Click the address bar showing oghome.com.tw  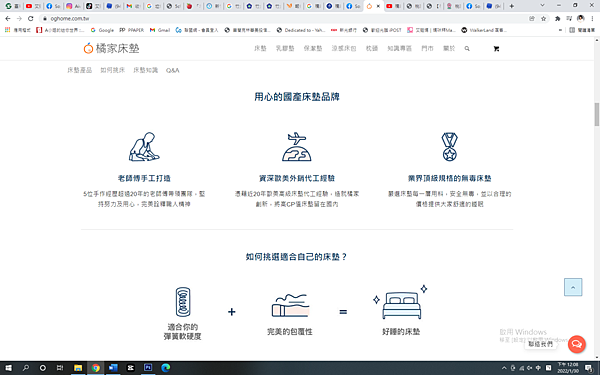(283, 18)
